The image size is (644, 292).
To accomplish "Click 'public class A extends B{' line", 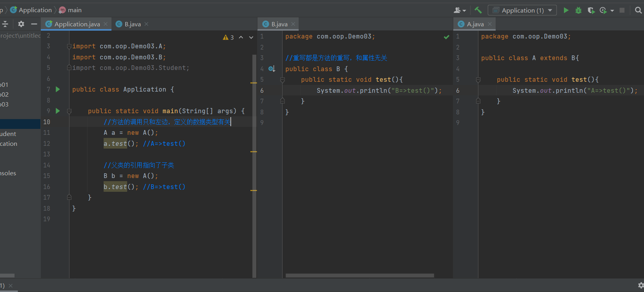I will click(530, 58).
